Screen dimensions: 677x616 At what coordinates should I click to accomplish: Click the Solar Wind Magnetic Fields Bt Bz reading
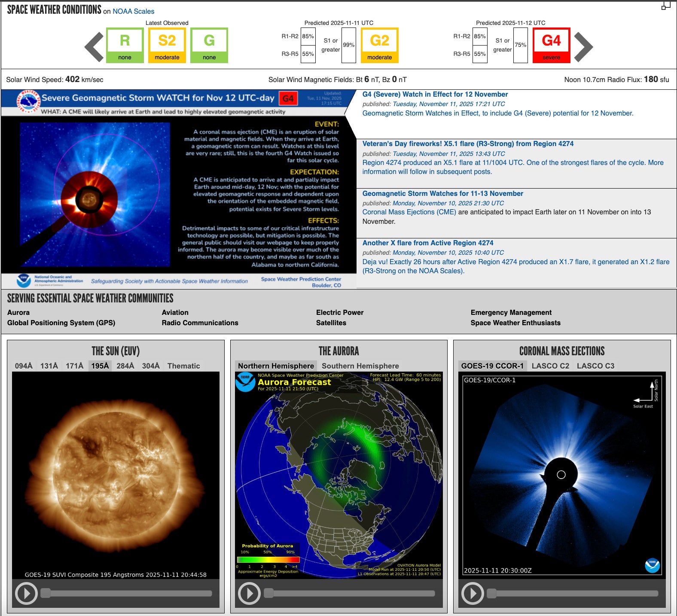(338, 79)
